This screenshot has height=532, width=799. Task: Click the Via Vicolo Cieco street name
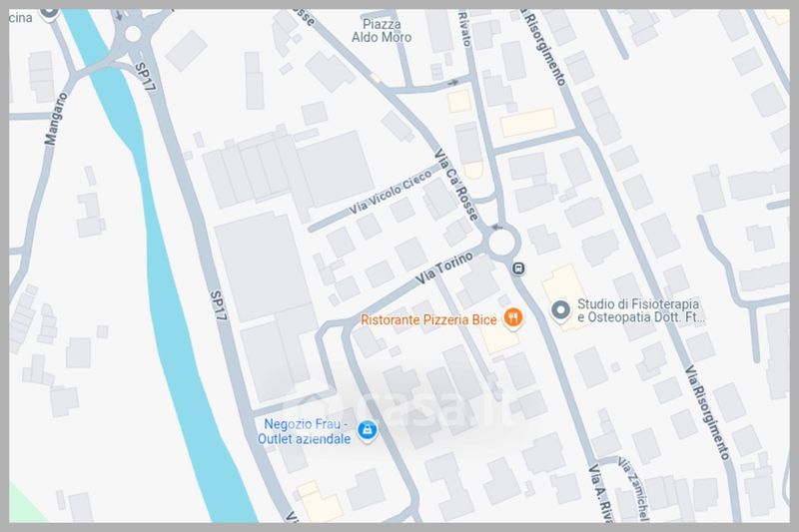click(x=391, y=192)
